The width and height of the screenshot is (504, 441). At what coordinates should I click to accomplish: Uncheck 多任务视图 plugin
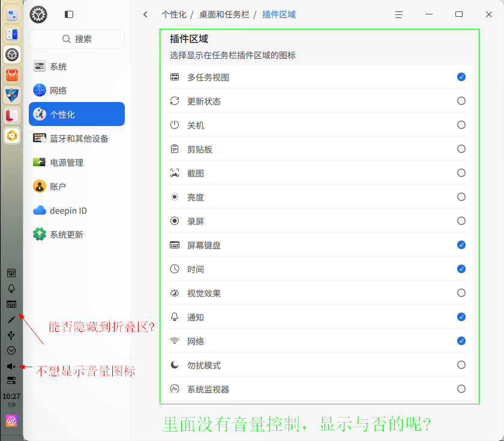(461, 77)
